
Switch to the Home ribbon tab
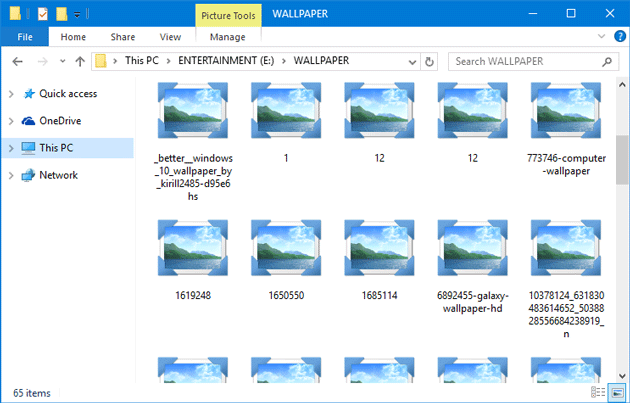[x=73, y=37]
